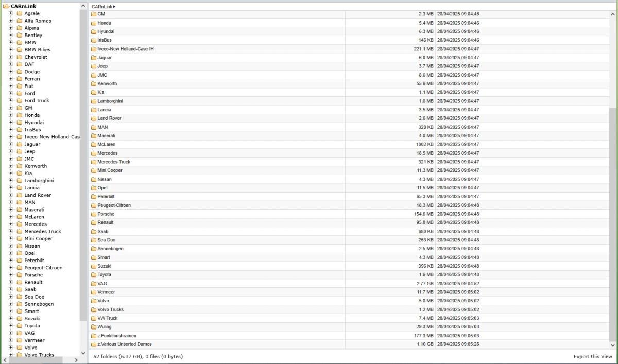Viewport: 618px width, 364px height.
Task: Click the Vermeer folder icon in list
Action: click(94, 292)
